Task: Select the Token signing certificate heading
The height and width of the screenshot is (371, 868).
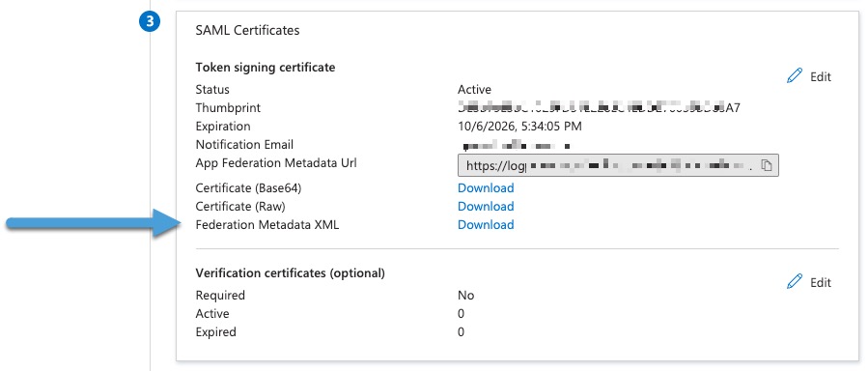Action: [x=266, y=67]
